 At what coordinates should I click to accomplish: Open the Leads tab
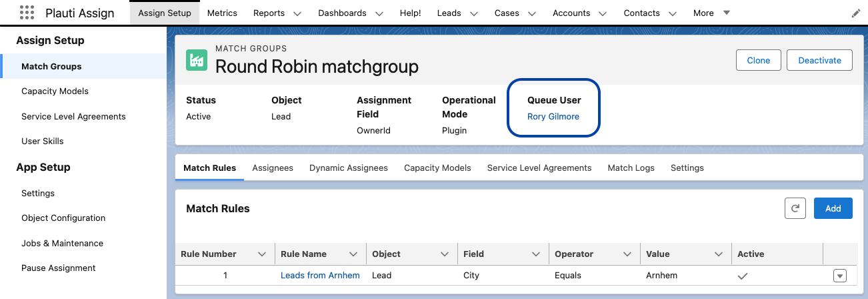(x=449, y=13)
